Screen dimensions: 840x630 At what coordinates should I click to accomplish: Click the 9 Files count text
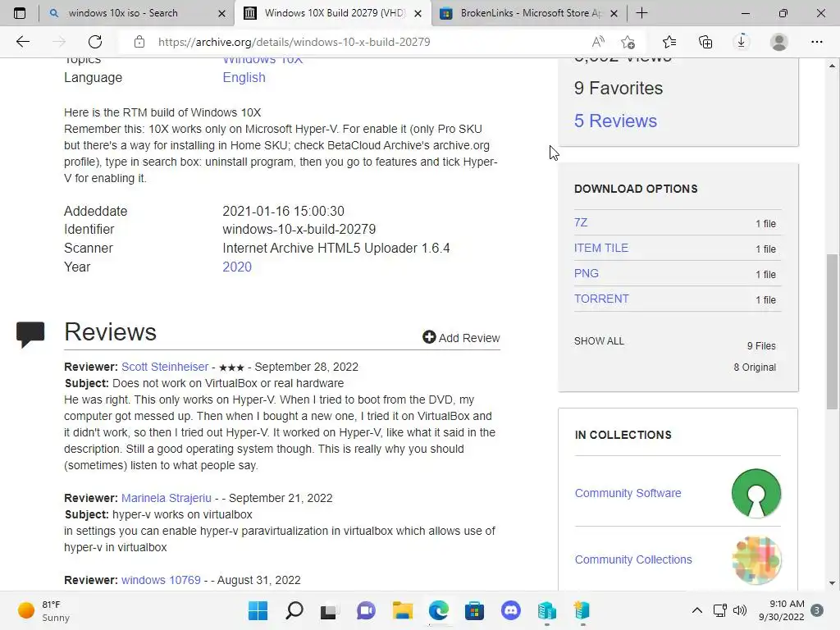[x=761, y=346]
